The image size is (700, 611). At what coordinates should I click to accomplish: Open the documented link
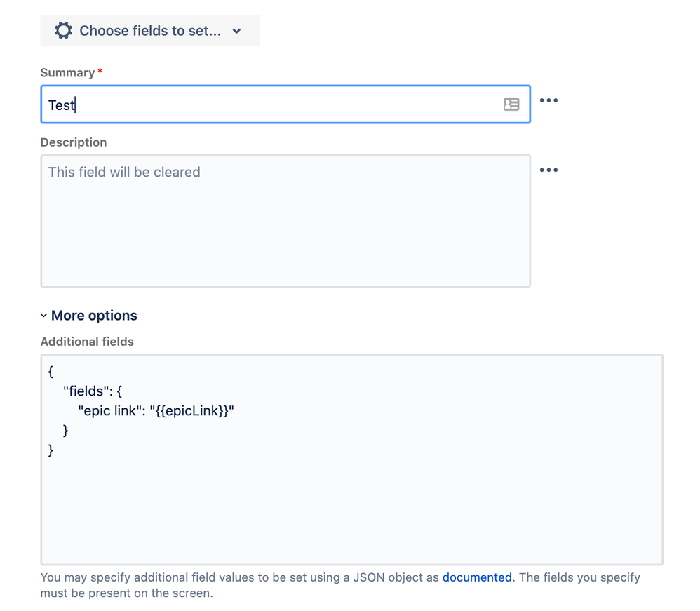tap(477, 577)
